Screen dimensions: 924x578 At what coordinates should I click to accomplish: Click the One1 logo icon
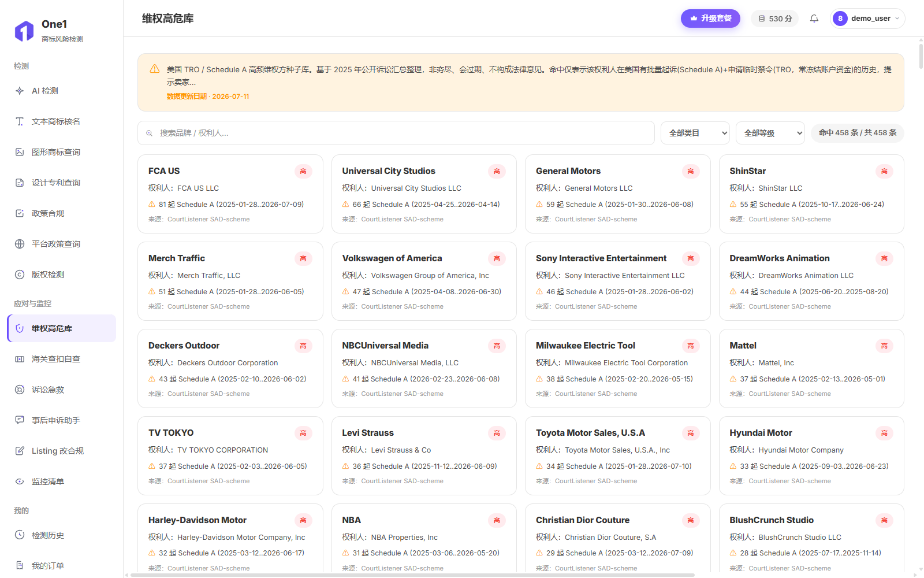click(24, 31)
